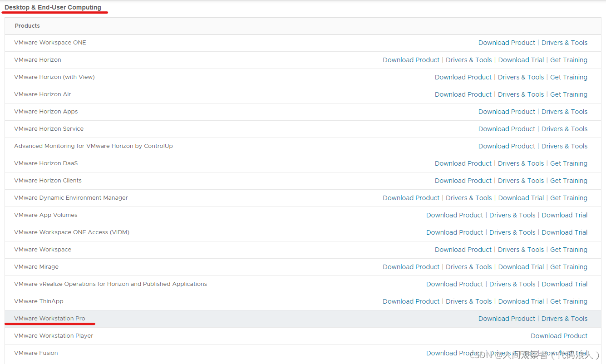This screenshot has height=364, width=606.
Task: Download Product for Workspace ONE Access (VIDM)
Action: click(454, 232)
